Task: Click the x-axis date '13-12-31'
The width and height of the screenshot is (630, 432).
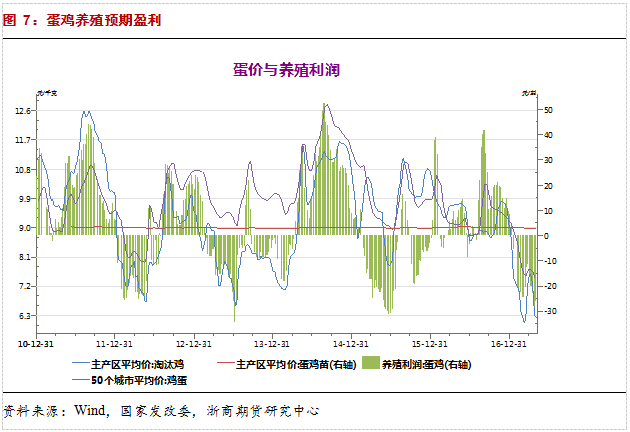Action: coord(272,344)
